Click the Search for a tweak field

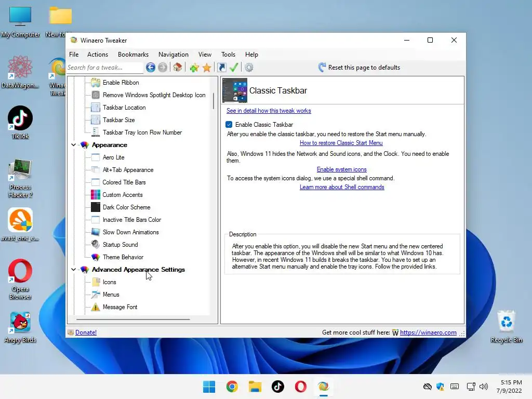coord(105,68)
